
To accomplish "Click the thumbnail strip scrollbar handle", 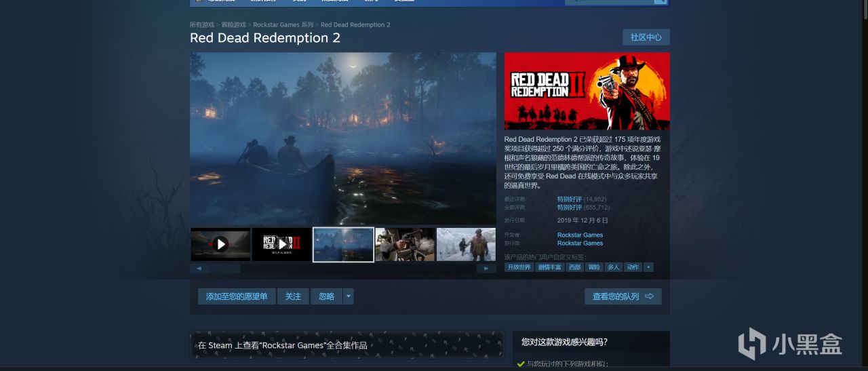I will coord(224,269).
